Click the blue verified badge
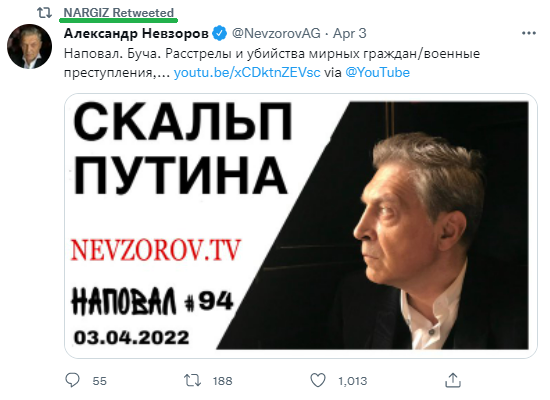 tap(220, 34)
